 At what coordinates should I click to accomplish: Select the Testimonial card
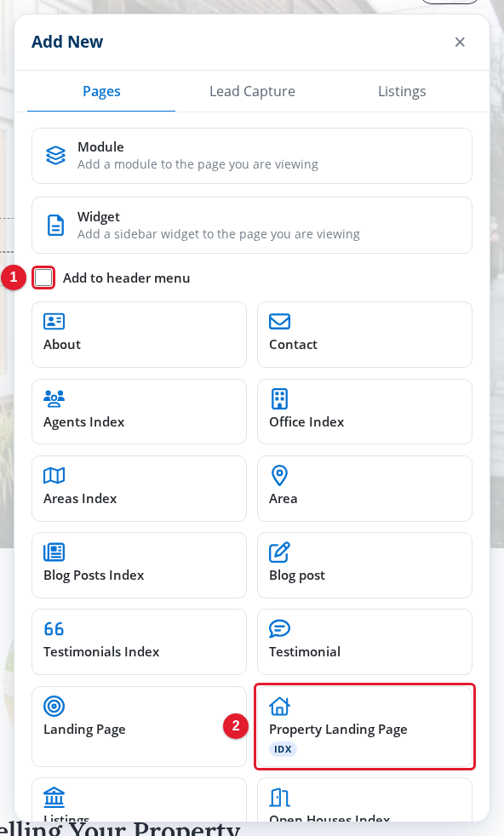[364, 641]
